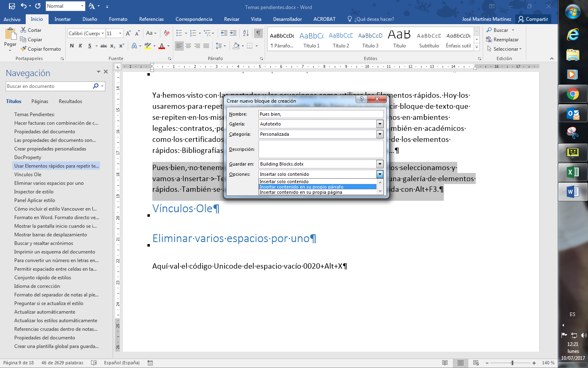Click the Descripción text box

[321, 149]
